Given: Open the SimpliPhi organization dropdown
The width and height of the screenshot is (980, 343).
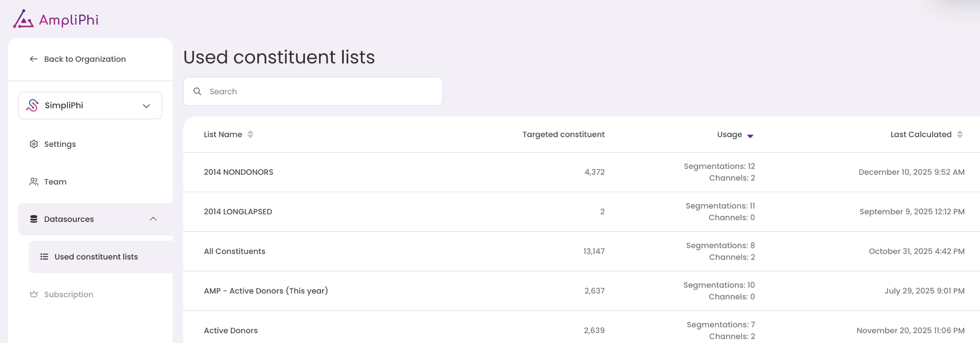Looking at the screenshot, I should (x=146, y=105).
